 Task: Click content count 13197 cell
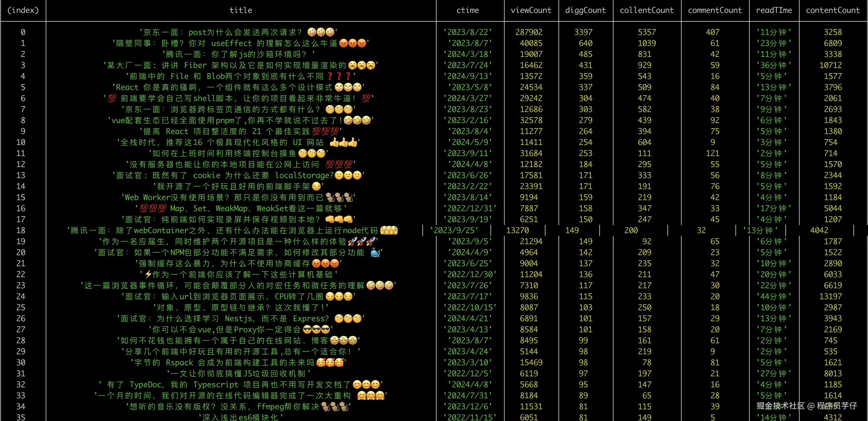pyautogui.click(x=830, y=297)
